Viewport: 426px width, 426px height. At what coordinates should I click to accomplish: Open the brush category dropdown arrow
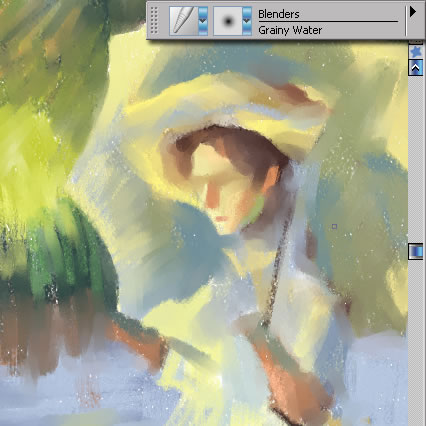[203, 21]
